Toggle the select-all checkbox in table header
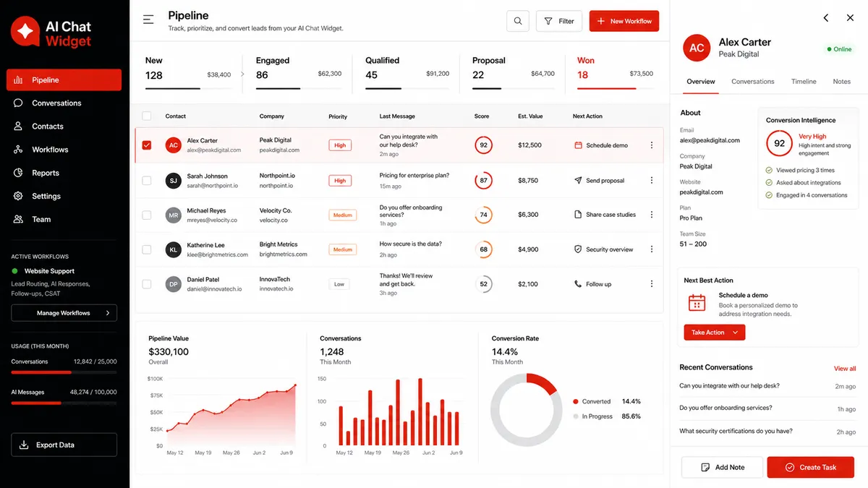Screen dimensions: 868x488 pyautogui.click(x=147, y=116)
